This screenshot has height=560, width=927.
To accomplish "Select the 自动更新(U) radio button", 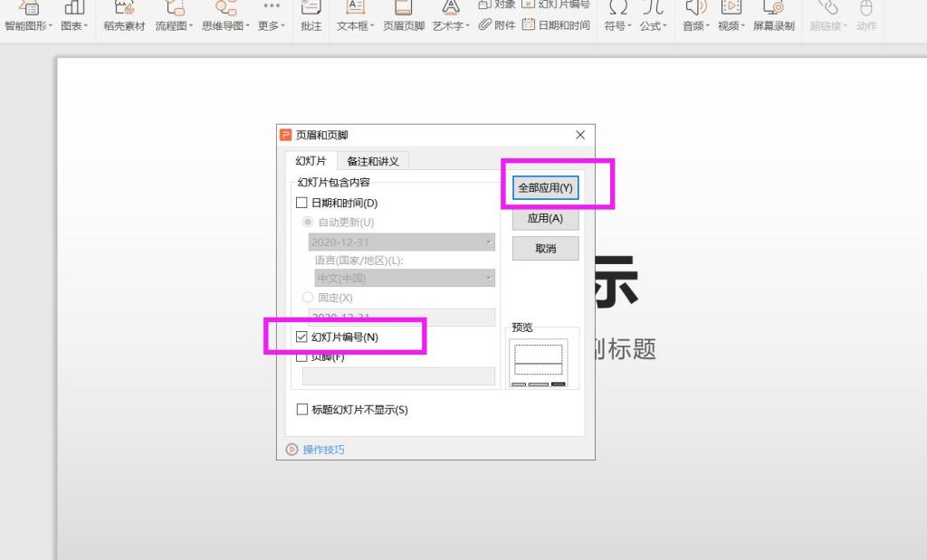I will [x=308, y=223].
